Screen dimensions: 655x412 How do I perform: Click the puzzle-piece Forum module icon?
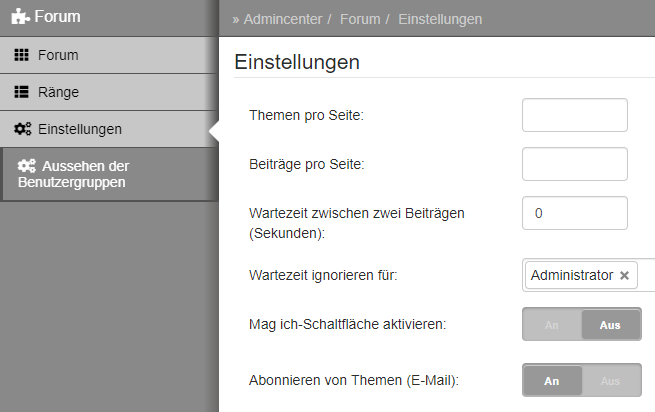[20, 17]
